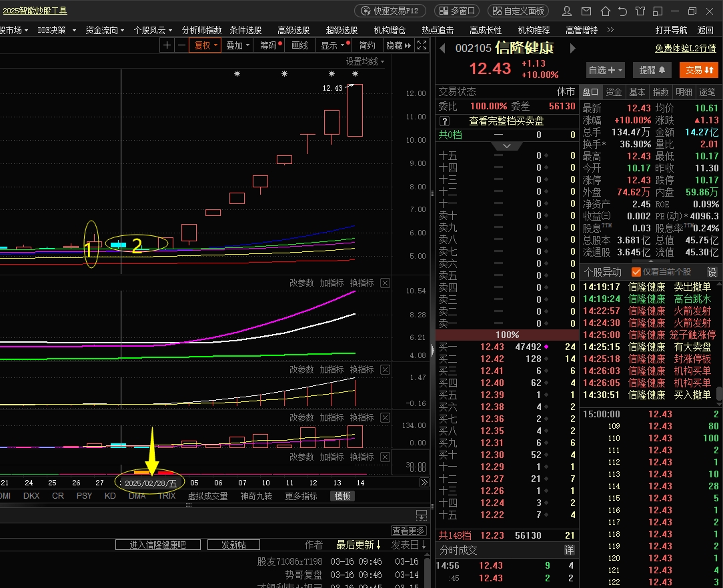
Task: Click 查看完整档买卖盘 link
Action: pyautogui.click(x=506, y=121)
